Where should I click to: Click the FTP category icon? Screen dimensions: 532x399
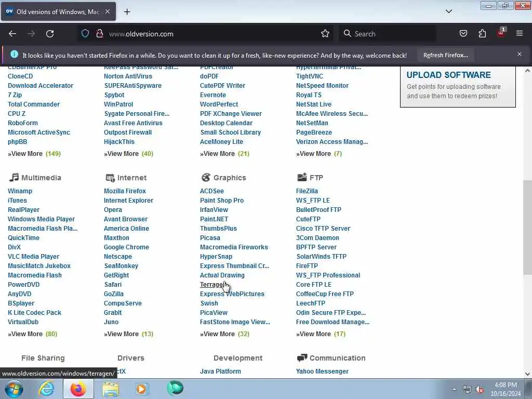coord(302,177)
